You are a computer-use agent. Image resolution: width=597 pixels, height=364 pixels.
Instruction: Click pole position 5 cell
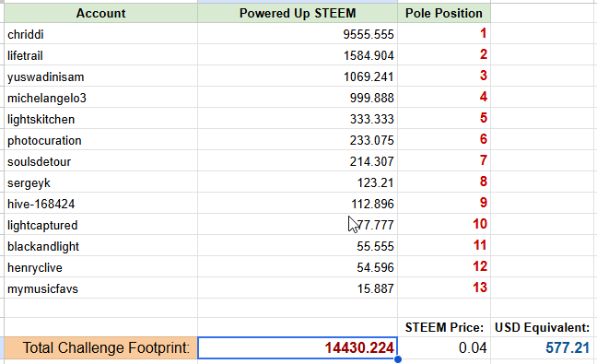pos(444,119)
